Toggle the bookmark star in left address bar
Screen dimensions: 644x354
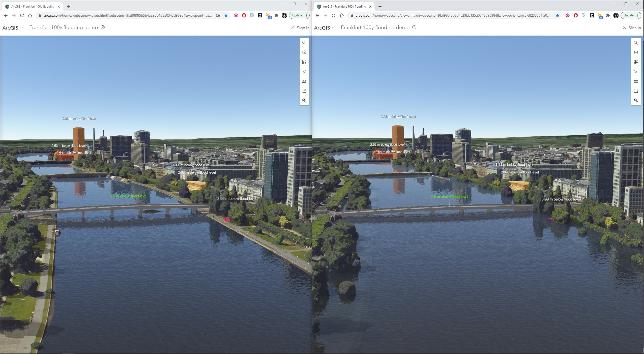pos(226,15)
